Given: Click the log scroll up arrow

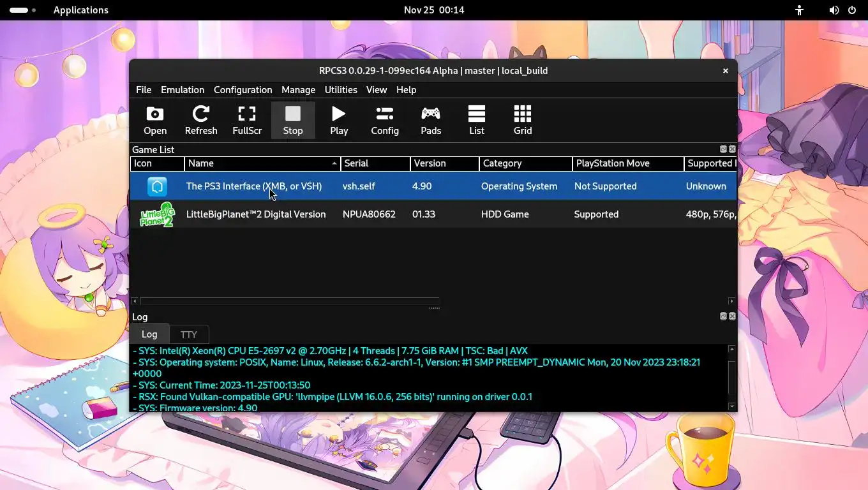Looking at the screenshot, I should [731, 350].
